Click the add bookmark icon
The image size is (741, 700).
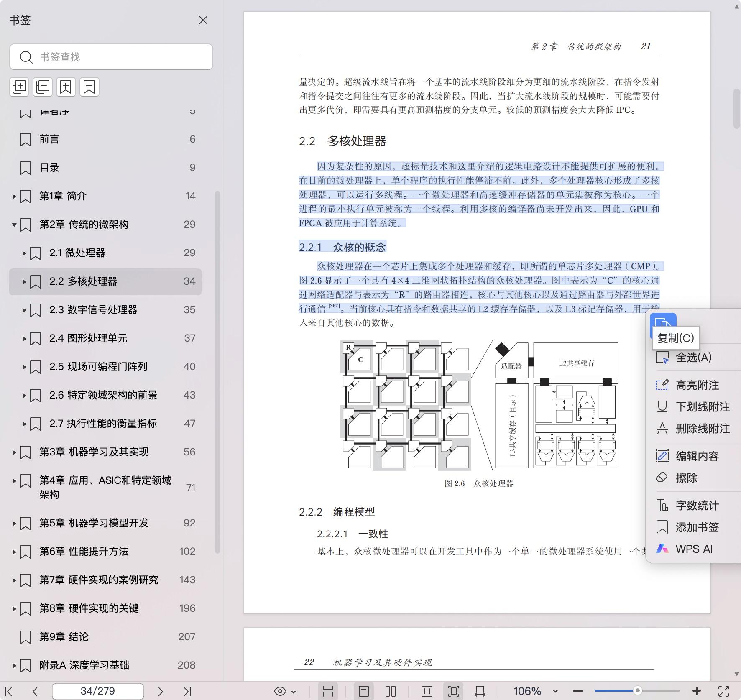[66, 87]
